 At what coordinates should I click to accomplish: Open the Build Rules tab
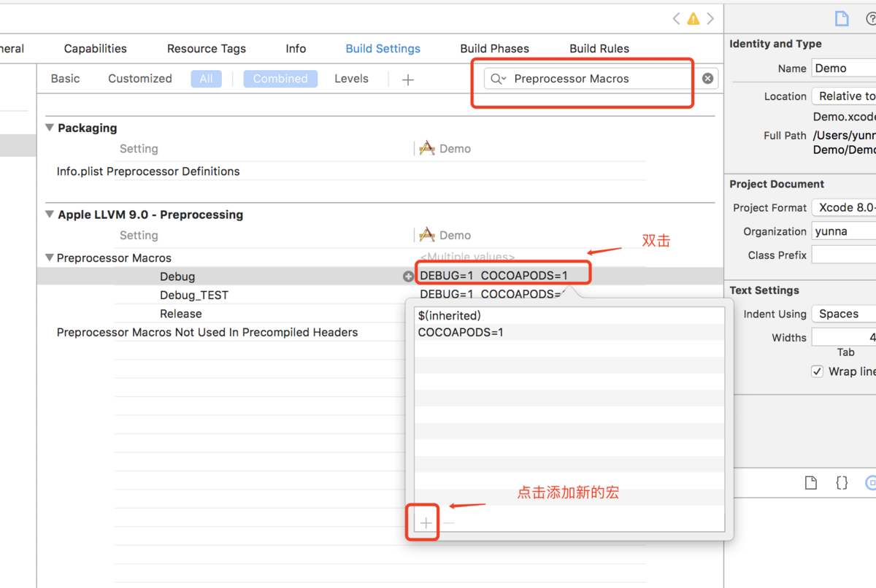(599, 49)
